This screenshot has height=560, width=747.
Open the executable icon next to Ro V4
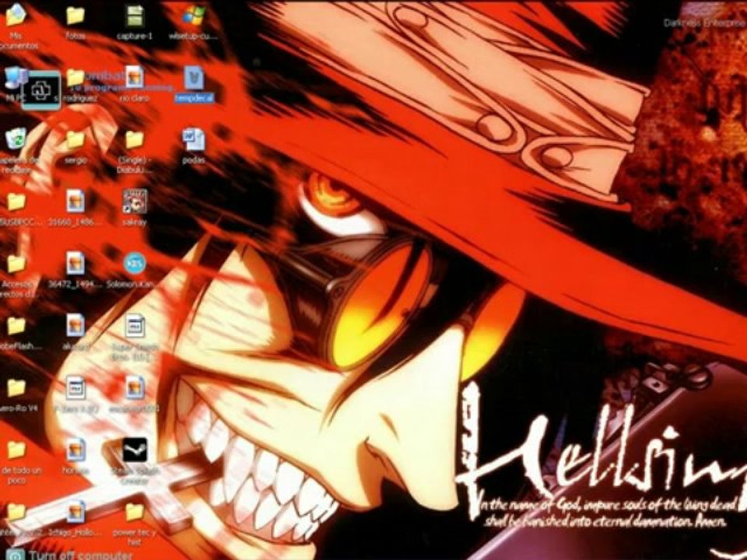point(75,388)
